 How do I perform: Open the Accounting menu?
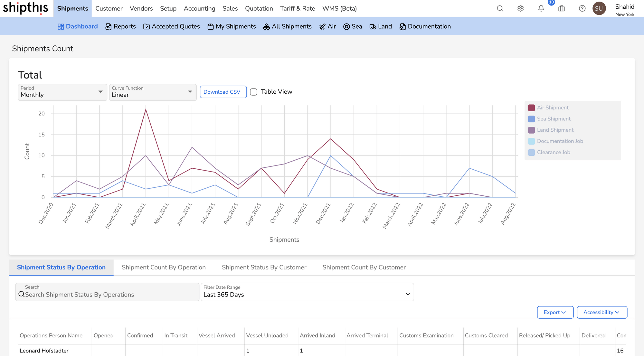point(199,8)
